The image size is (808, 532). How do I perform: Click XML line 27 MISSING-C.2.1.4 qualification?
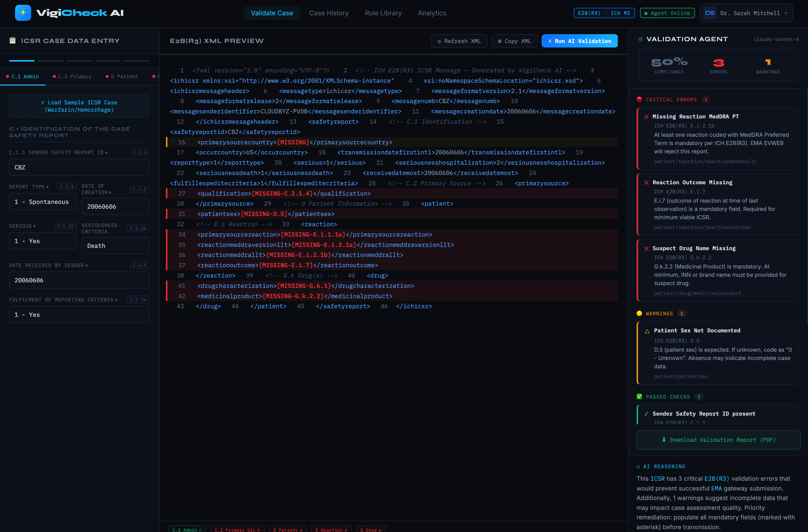point(392,194)
